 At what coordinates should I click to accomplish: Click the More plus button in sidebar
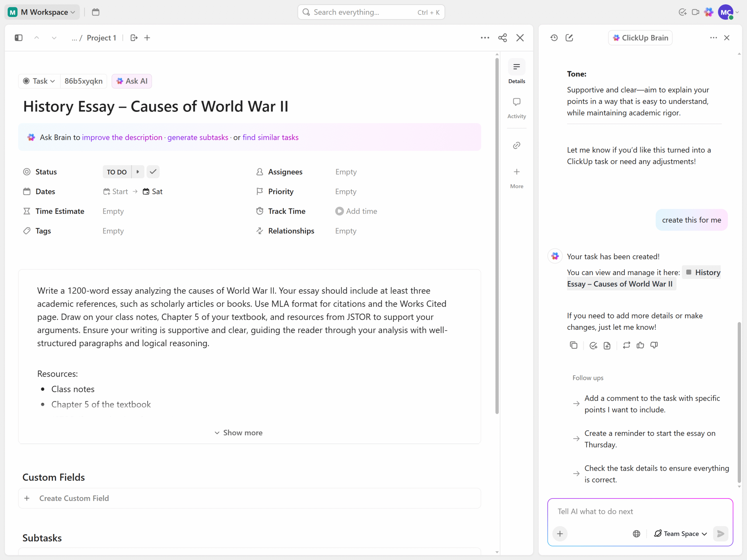coord(517,178)
